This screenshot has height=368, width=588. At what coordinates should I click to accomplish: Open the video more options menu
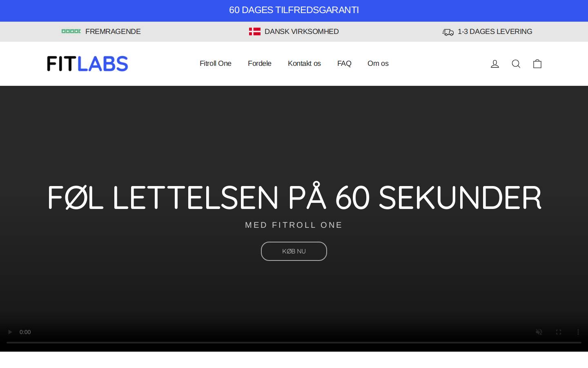[578, 332]
